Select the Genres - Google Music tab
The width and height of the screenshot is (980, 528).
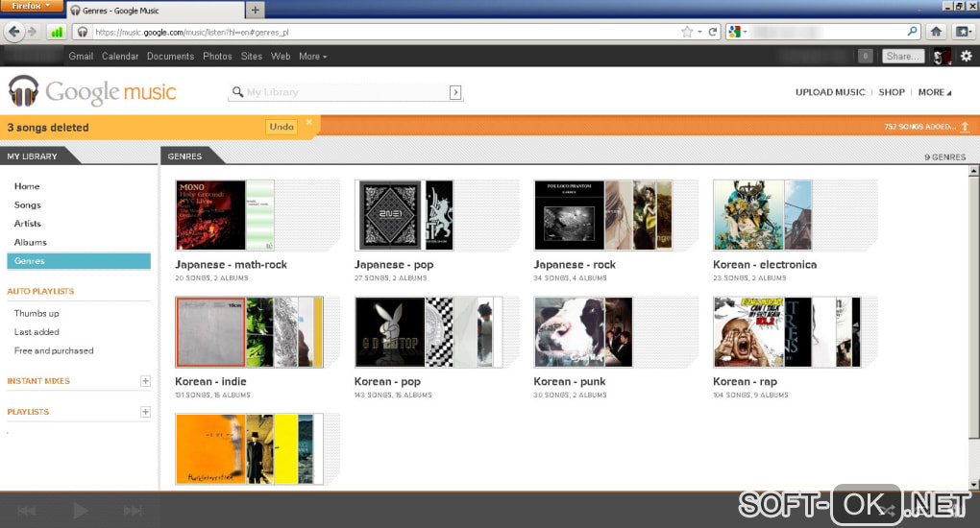pyautogui.click(x=155, y=10)
